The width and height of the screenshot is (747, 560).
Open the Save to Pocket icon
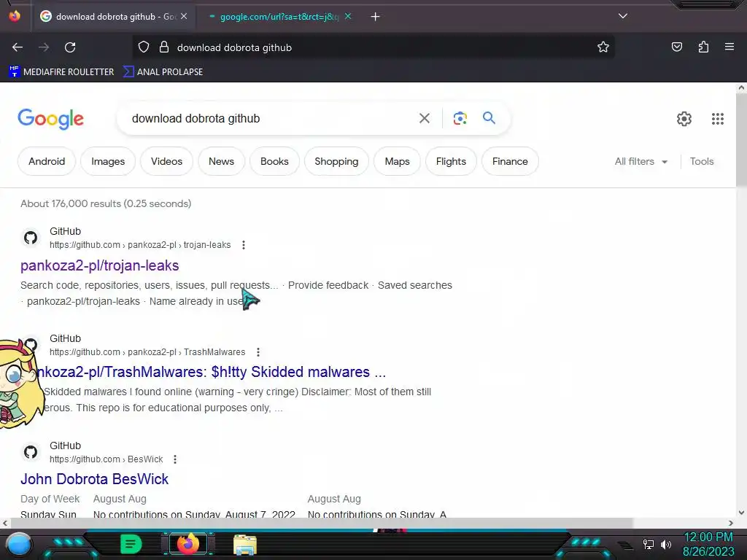pos(676,47)
